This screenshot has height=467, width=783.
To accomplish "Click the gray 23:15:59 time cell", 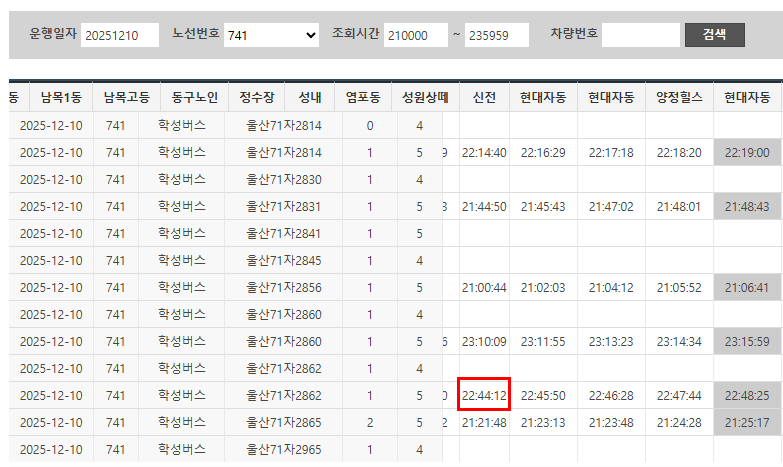I will coord(748,341).
